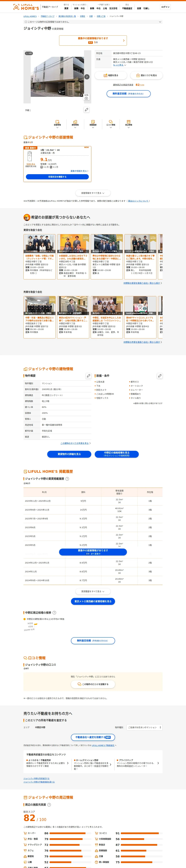Expand 部屋情報をすべて見る

tap(93, 193)
